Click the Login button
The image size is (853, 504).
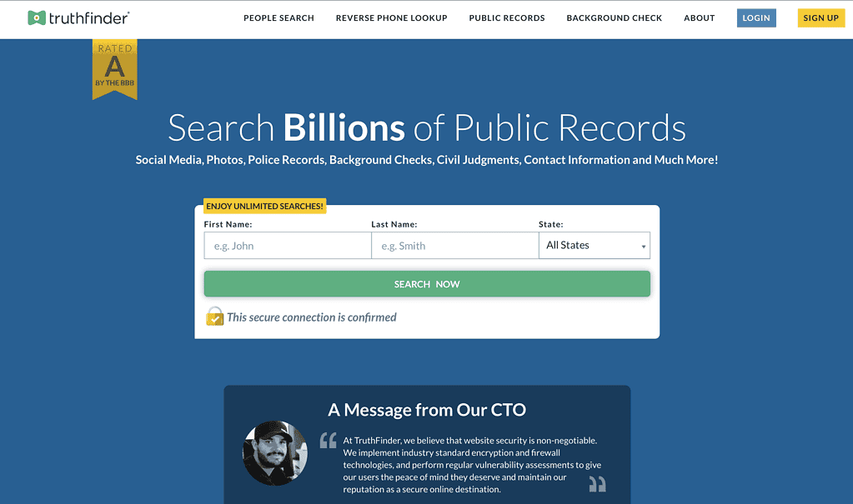[756, 17]
